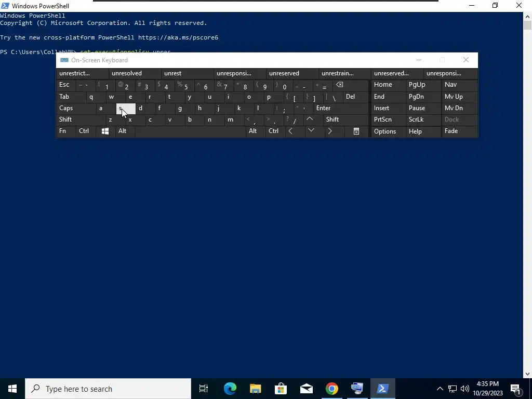Click the PowerShell scrollbar down arrow

[527, 374]
